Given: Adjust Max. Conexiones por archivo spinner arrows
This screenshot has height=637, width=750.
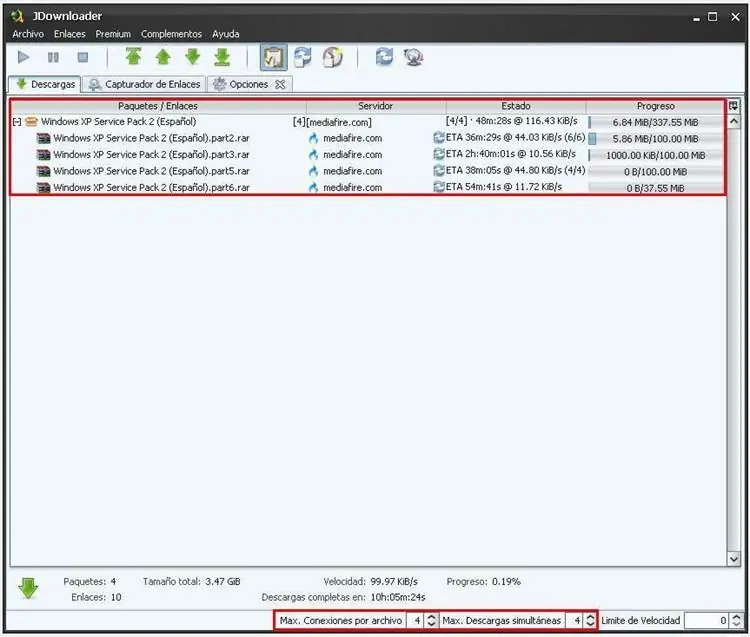Looking at the screenshot, I should (431, 621).
